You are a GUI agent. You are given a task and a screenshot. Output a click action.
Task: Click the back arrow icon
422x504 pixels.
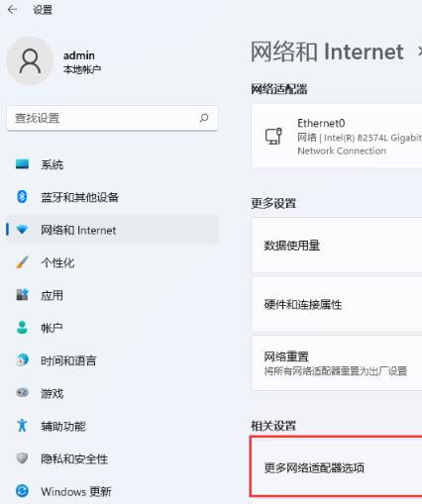pos(13,10)
